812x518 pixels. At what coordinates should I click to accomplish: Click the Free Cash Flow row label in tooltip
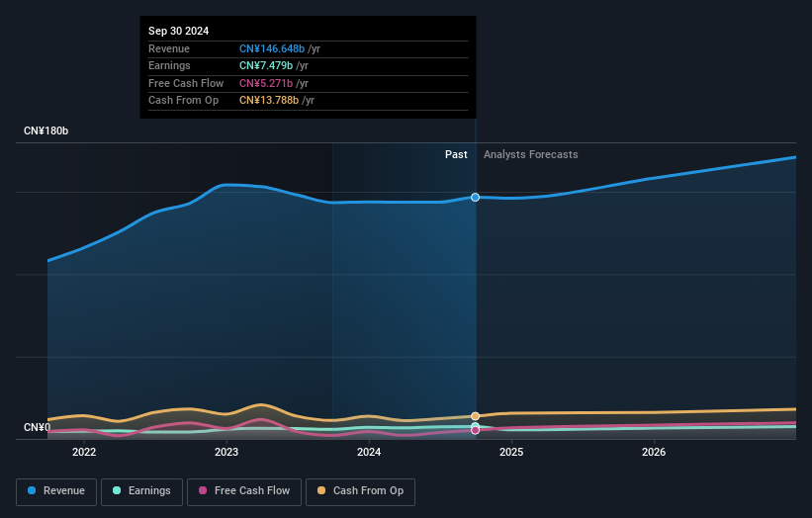point(186,83)
